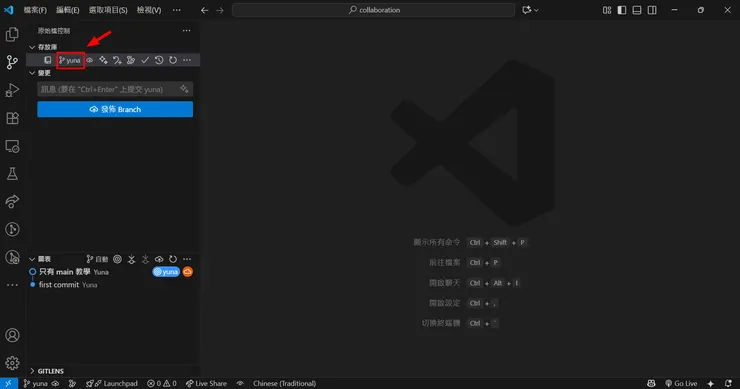The image size is (740, 389).
Task: Go back with left arrow
Action: 204,10
